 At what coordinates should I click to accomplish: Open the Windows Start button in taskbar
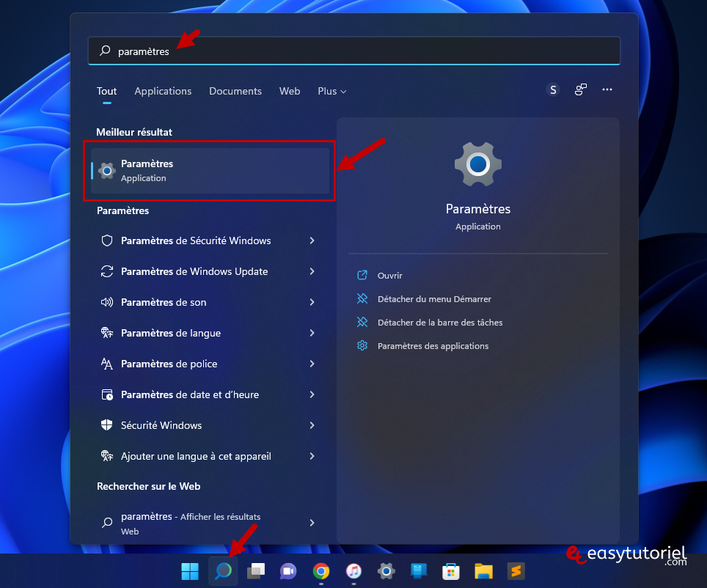pyautogui.click(x=190, y=571)
